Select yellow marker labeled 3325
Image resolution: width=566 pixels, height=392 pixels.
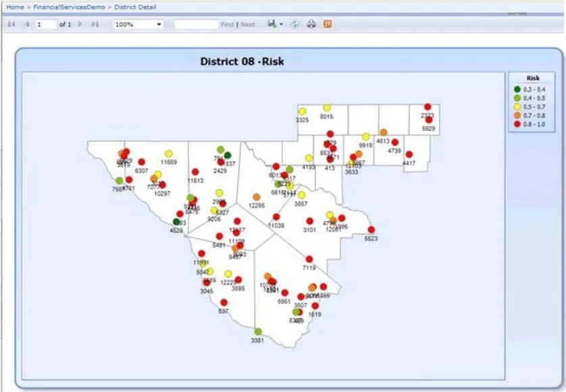coord(302,112)
